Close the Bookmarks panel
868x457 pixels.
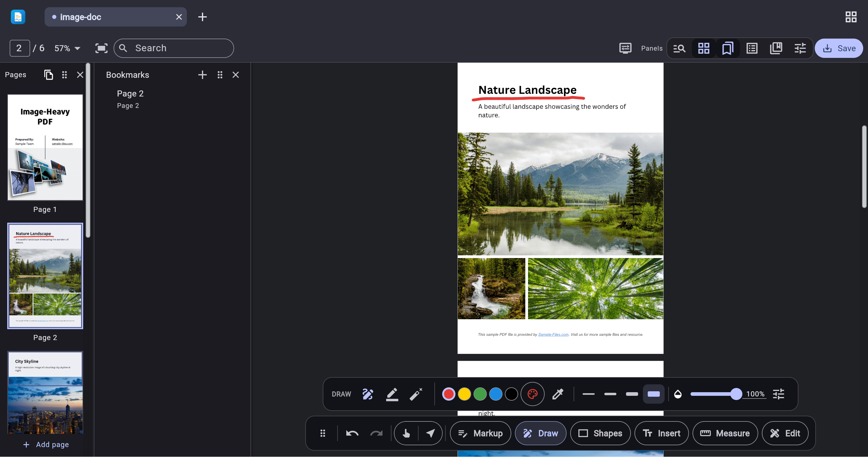click(235, 75)
